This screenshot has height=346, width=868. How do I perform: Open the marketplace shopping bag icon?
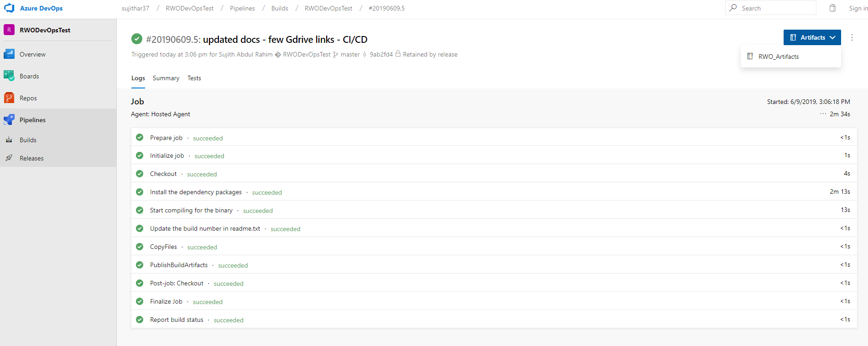tap(832, 8)
